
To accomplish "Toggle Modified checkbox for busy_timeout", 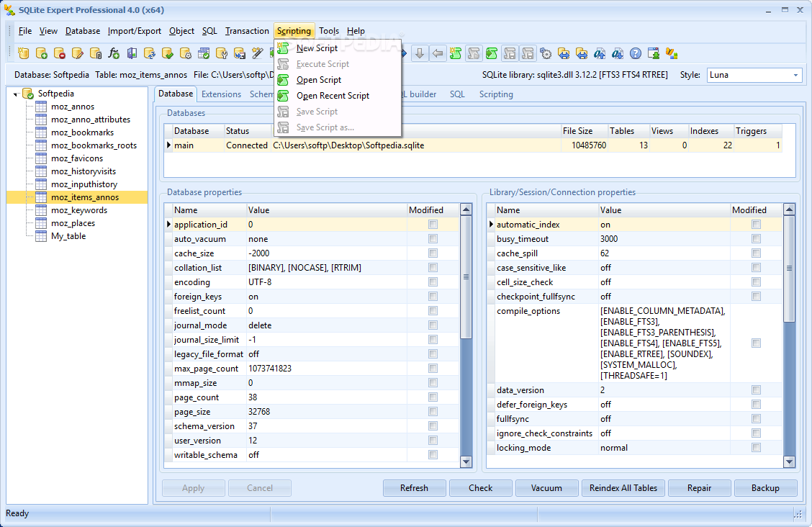I will point(756,238).
